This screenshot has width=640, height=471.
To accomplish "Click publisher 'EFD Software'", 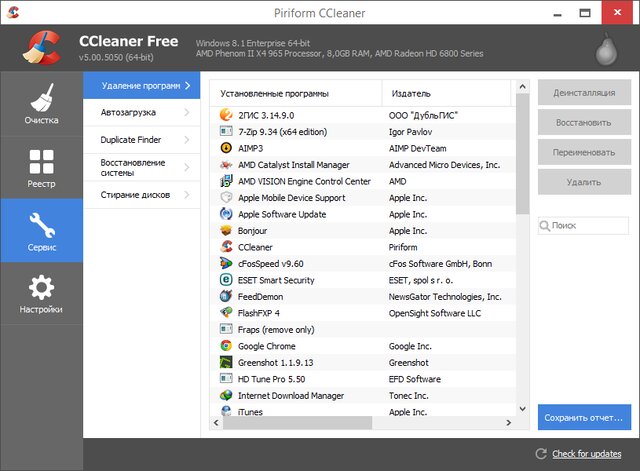I will click(x=415, y=379).
